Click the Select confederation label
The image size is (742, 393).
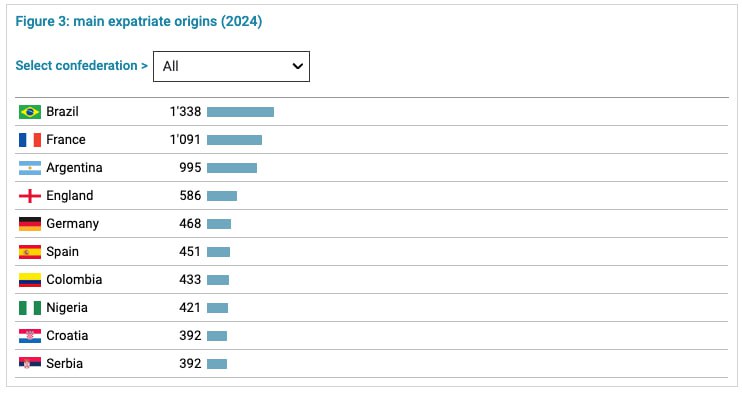[81, 65]
